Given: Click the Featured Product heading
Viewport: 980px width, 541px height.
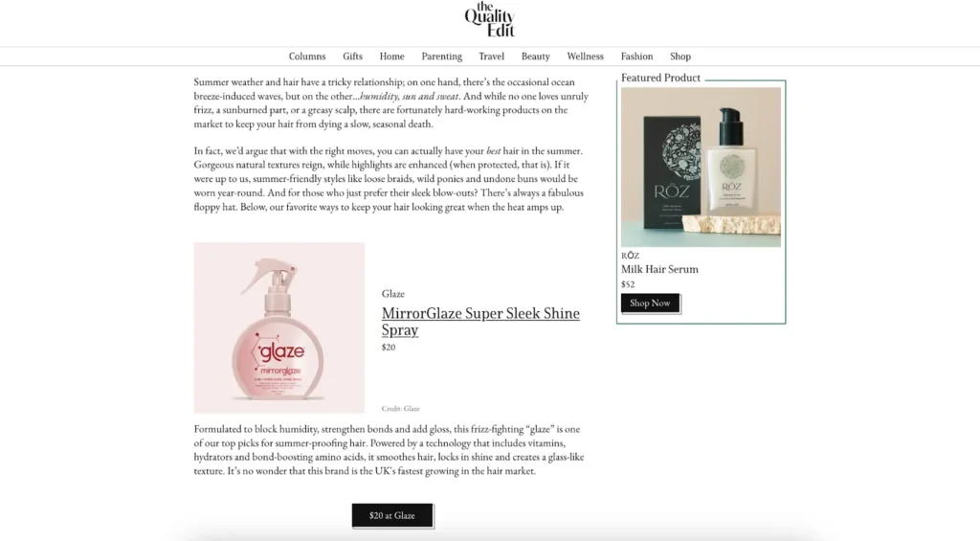Looking at the screenshot, I should pyautogui.click(x=660, y=78).
